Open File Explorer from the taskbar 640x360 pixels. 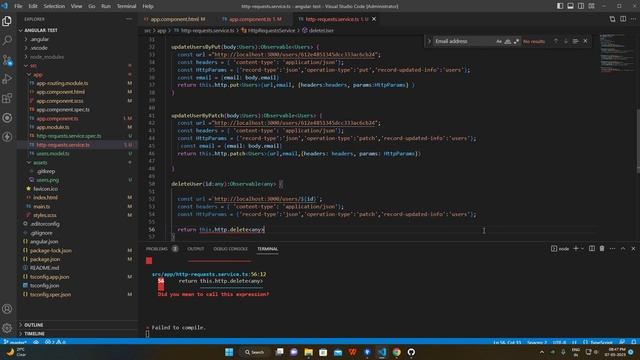tap(309, 352)
